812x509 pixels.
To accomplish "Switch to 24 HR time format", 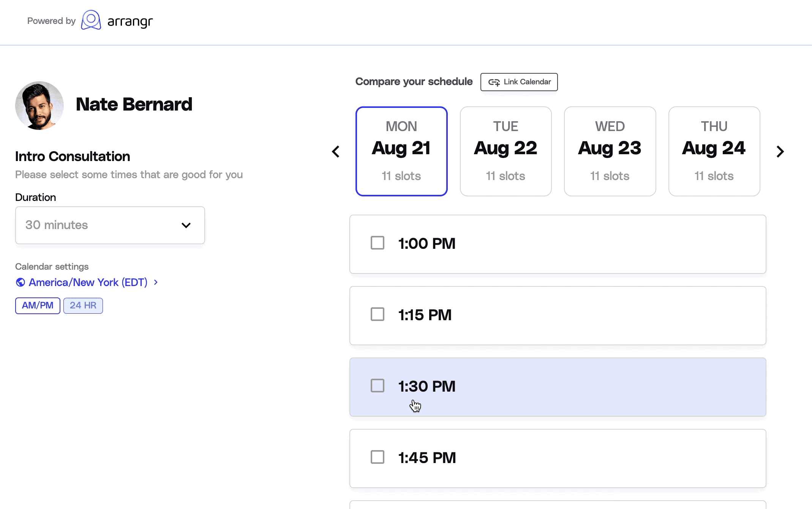I will click(83, 305).
